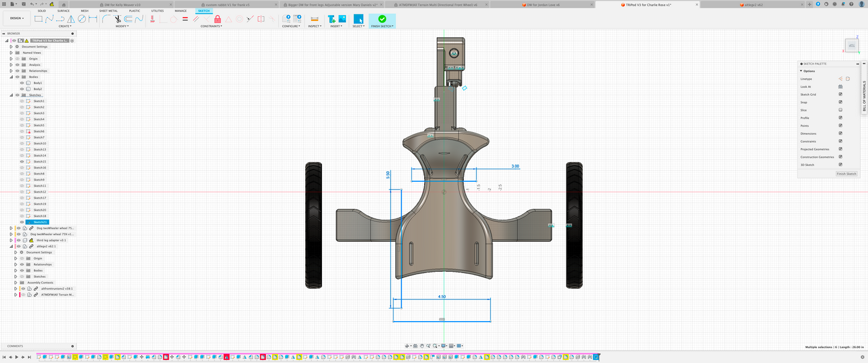The height and width of the screenshot is (363, 868).
Task: Click the Look At icon in Sketch Palette
Action: (840, 86)
